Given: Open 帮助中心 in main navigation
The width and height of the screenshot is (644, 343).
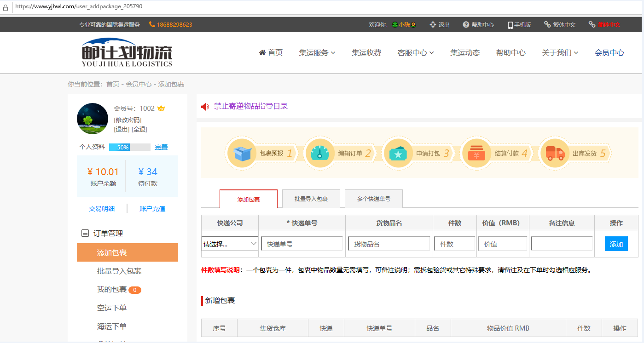Looking at the screenshot, I should 511,52.
